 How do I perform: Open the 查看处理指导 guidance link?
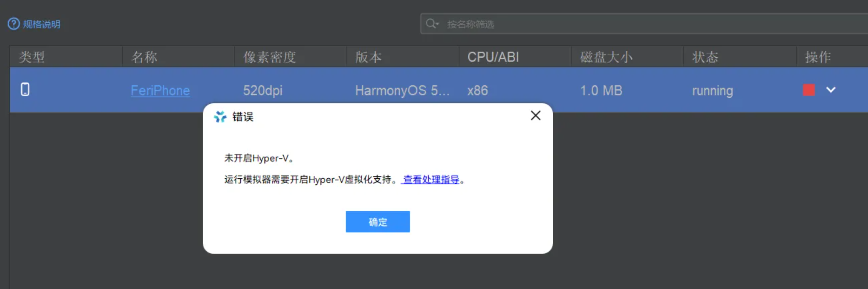click(x=431, y=180)
